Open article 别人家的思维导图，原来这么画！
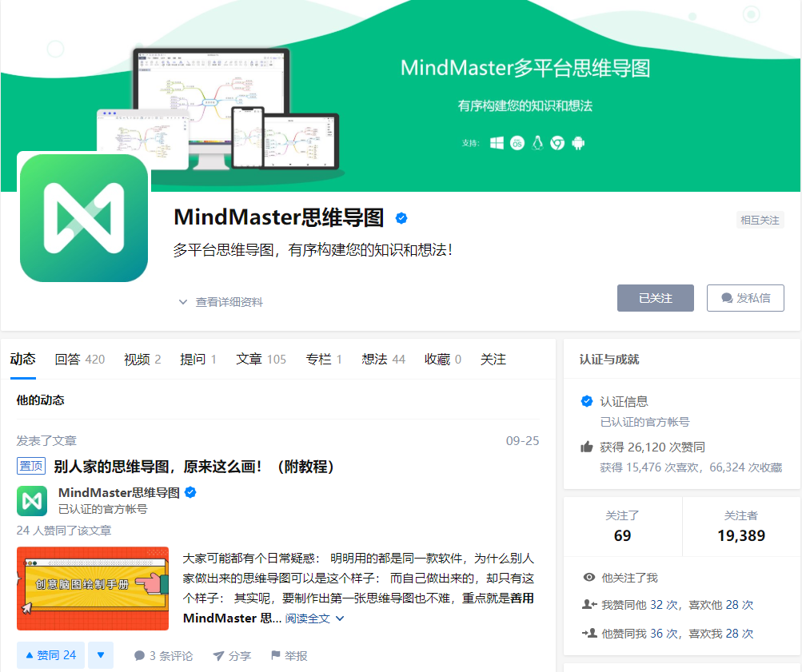The width and height of the screenshot is (802, 672). (194, 467)
